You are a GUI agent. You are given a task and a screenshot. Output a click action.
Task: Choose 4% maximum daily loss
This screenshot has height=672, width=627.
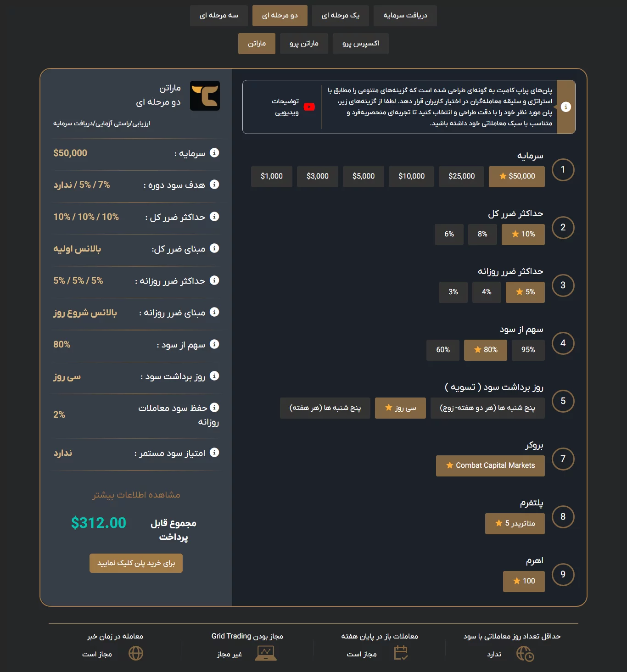click(487, 292)
